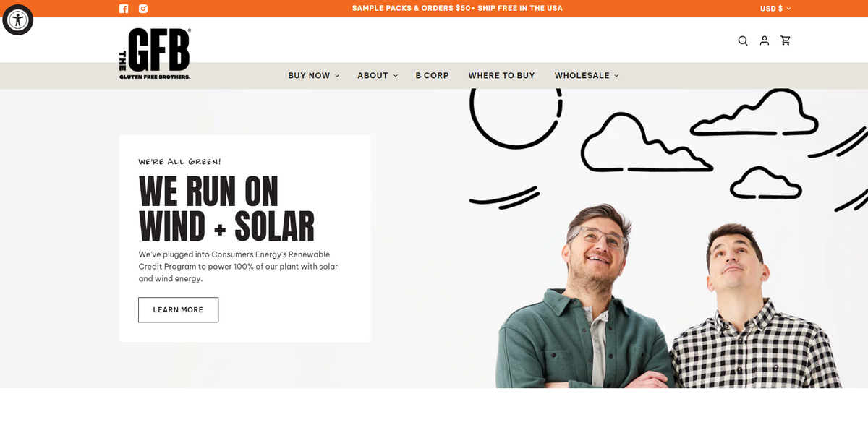The height and width of the screenshot is (425, 868).
Task: Expand the Wholesale dropdown menu
Action: click(x=587, y=75)
